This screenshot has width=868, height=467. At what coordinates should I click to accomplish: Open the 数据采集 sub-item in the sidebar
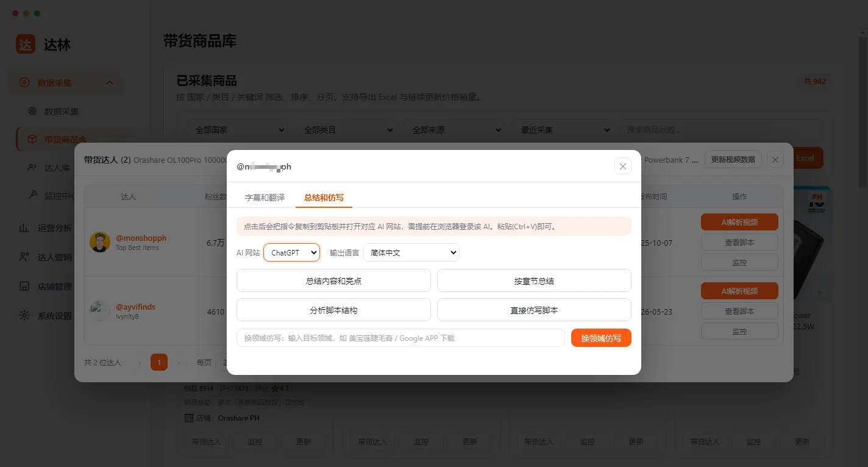point(62,112)
